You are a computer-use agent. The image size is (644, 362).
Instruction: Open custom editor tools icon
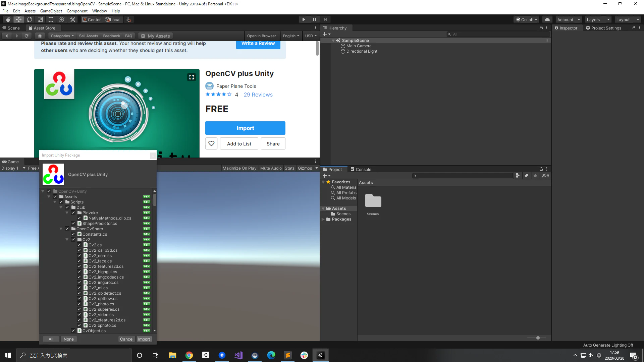[x=72, y=19]
